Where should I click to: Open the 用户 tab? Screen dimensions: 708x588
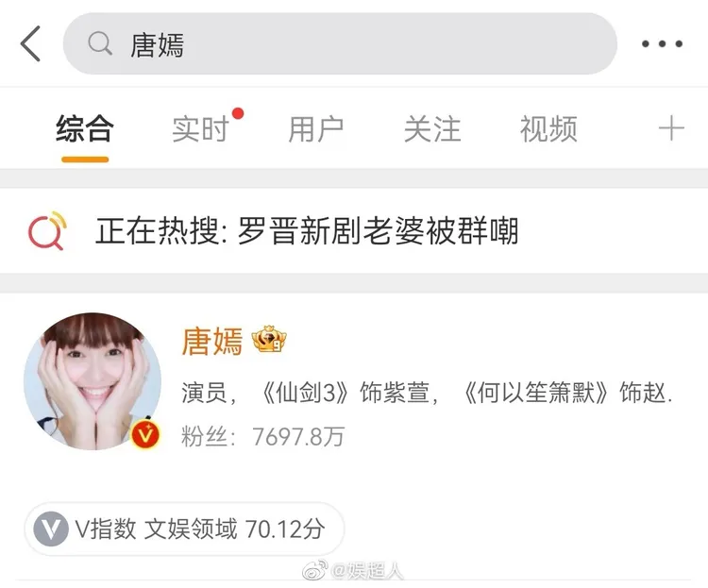pyautogui.click(x=316, y=128)
